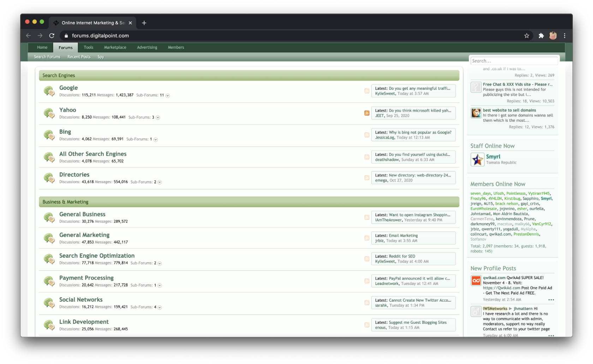
Task: Open the Advertising tab
Action: [x=147, y=47]
